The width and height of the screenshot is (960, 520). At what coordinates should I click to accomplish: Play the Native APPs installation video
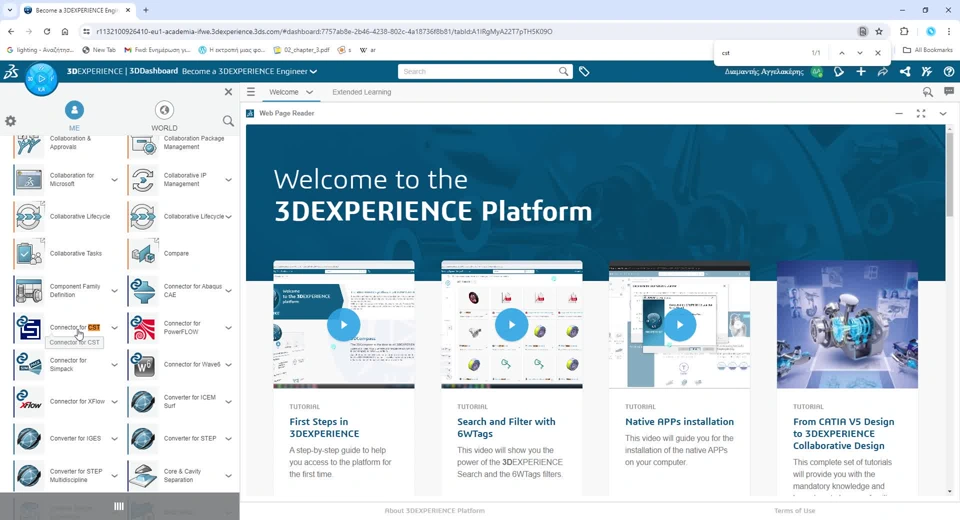click(x=679, y=325)
